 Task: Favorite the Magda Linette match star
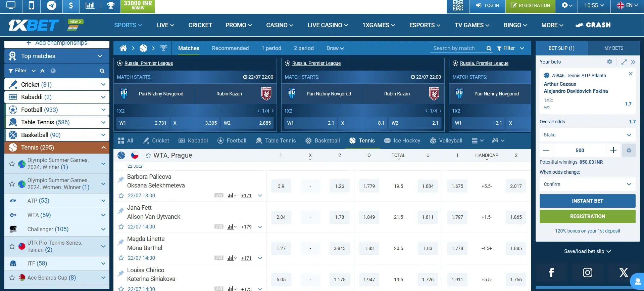121,258
